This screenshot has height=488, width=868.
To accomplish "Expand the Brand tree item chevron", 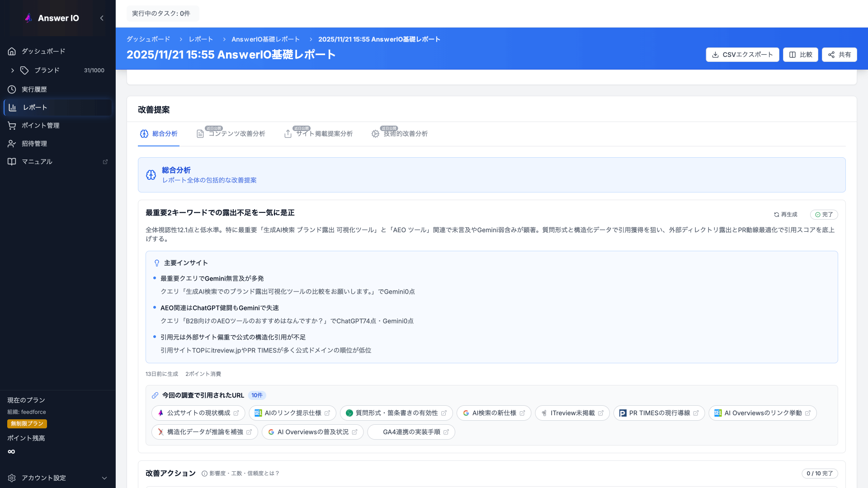I will pyautogui.click(x=13, y=70).
